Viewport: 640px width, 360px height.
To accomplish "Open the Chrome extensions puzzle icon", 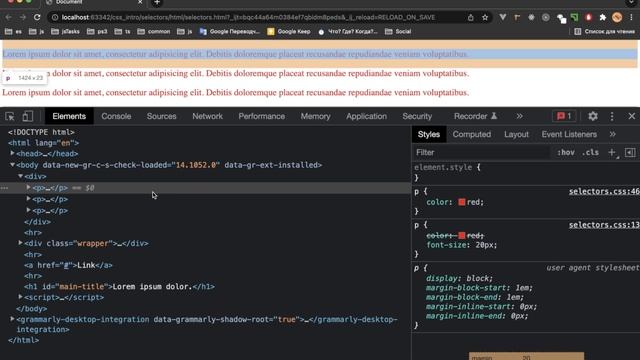I will (602, 18).
